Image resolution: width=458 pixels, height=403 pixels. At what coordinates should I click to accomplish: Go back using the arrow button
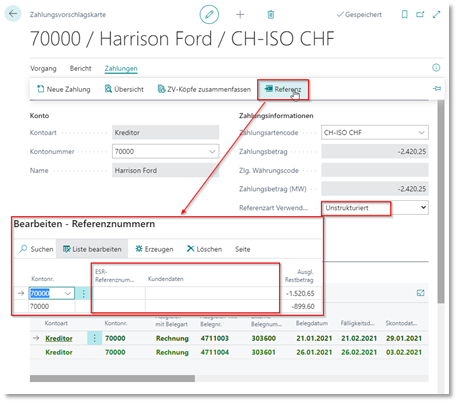pyautogui.click(x=13, y=14)
